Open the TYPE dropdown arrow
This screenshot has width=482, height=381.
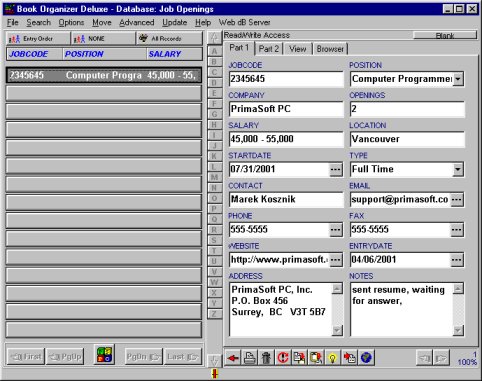click(x=458, y=169)
